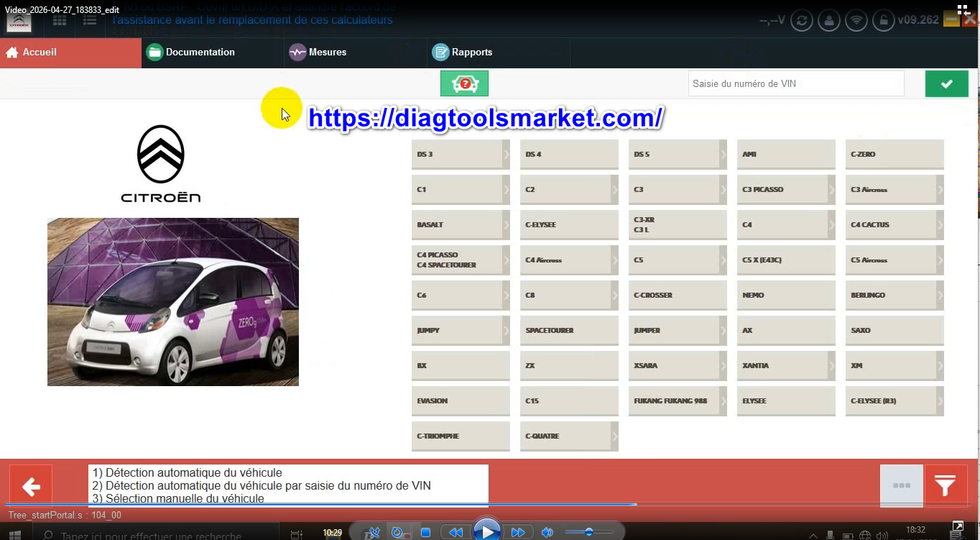
Task: Select the EVASION vehicle button
Action: click(461, 401)
